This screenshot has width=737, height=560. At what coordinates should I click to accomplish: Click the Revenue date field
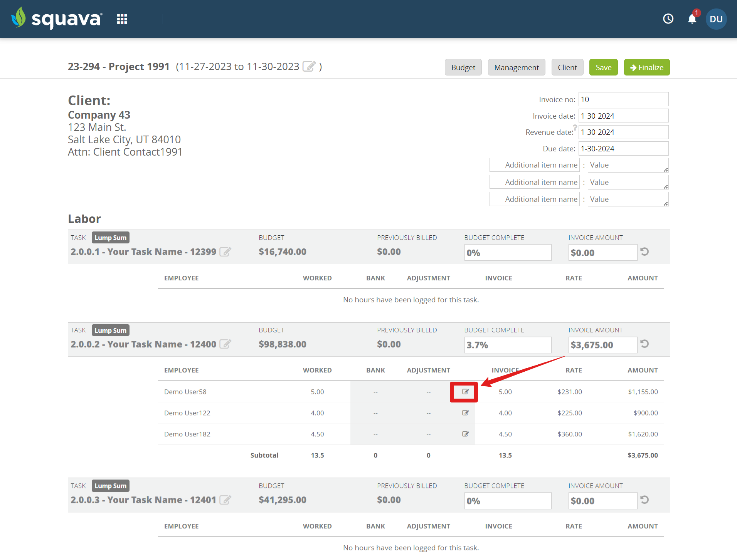click(623, 132)
